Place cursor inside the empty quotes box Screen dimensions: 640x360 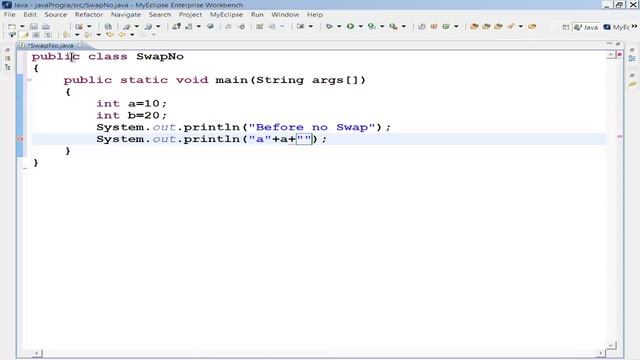point(304,139)
